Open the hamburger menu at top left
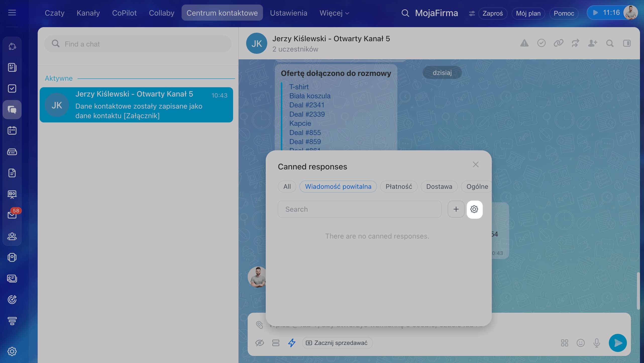This screenshot has width=644, height=363. tap(12, 13)
